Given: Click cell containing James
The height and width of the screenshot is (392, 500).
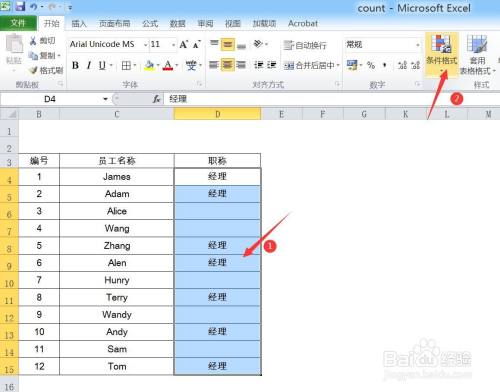Looking at the screenshot, I should (117, 177).
